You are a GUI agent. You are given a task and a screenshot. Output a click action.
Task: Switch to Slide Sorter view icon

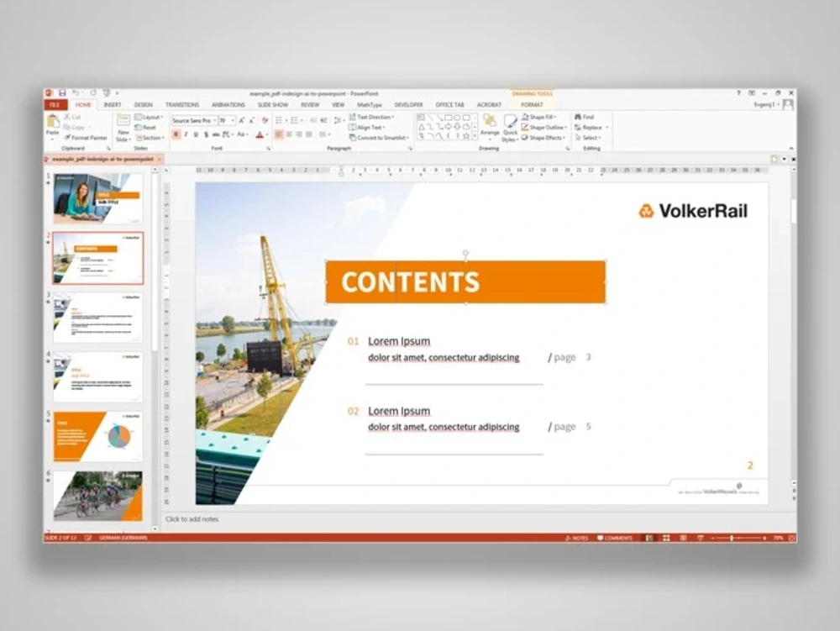(666, 538)
